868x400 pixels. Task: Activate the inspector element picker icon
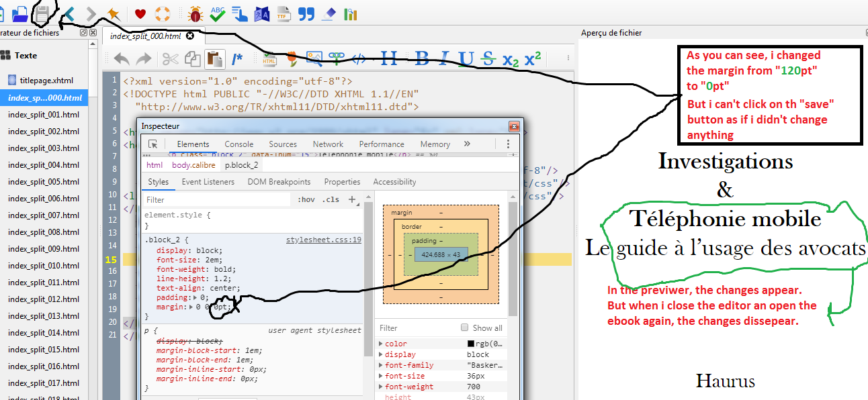coord(153,144)
